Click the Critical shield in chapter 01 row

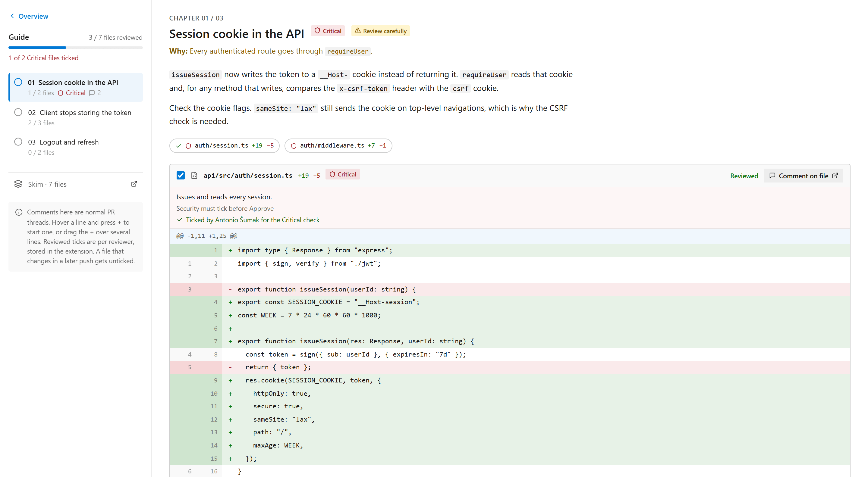click(x=60, y=93)
